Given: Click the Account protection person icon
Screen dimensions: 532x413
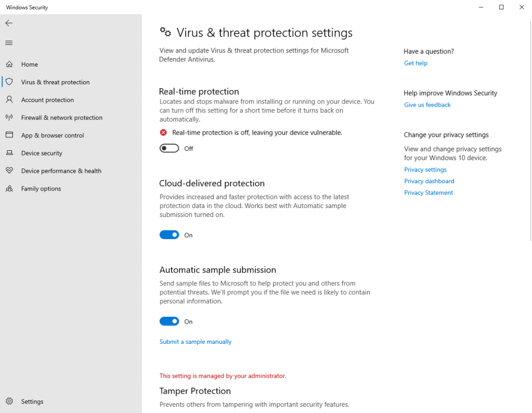Looking at the screenshot, I should (x=9, y=100).
